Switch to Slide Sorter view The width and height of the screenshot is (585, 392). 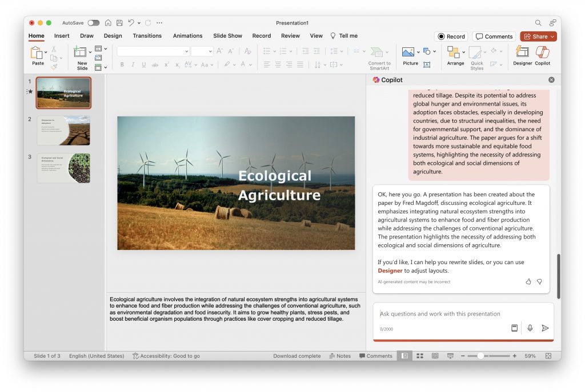420,356
